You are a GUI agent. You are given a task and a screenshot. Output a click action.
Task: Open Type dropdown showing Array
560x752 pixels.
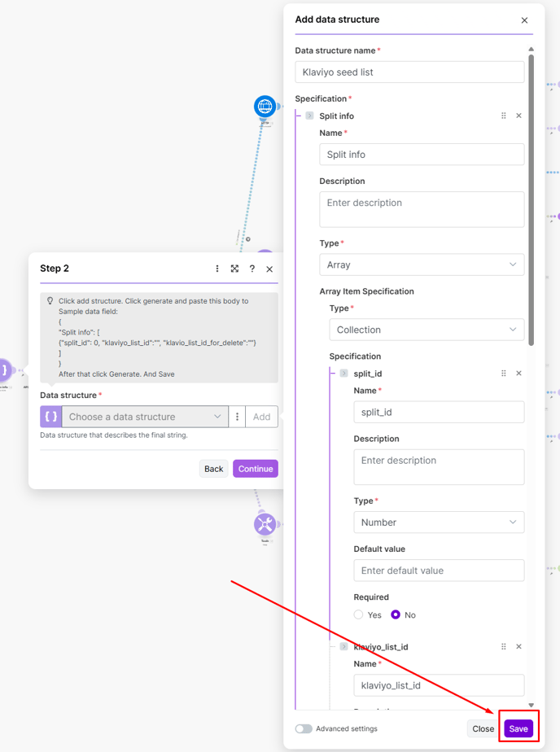click(422, 265)
